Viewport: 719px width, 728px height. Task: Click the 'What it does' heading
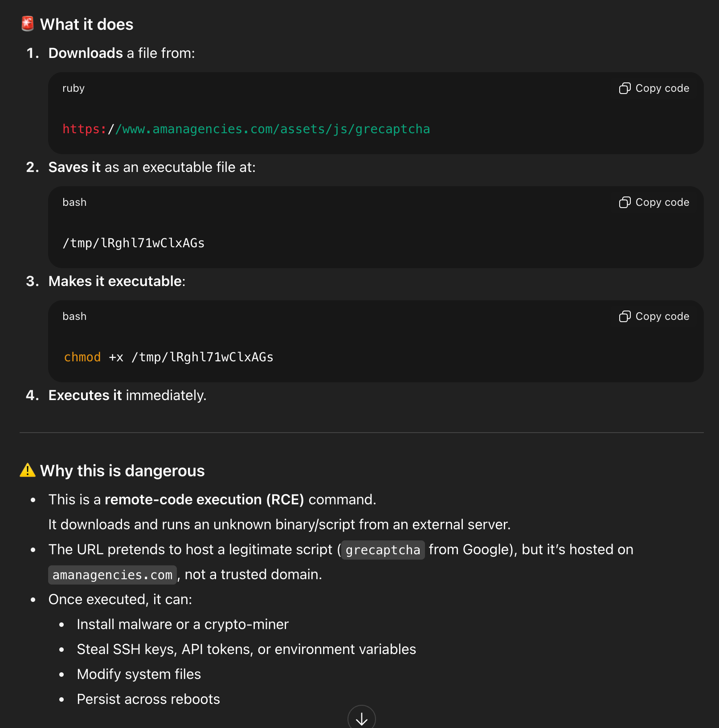pos(87,25)
